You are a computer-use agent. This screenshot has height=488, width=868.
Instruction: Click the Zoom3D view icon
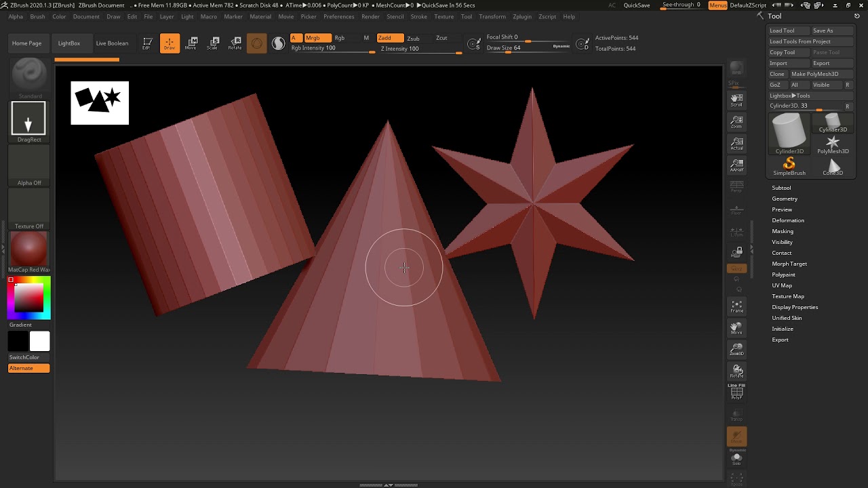736,350
